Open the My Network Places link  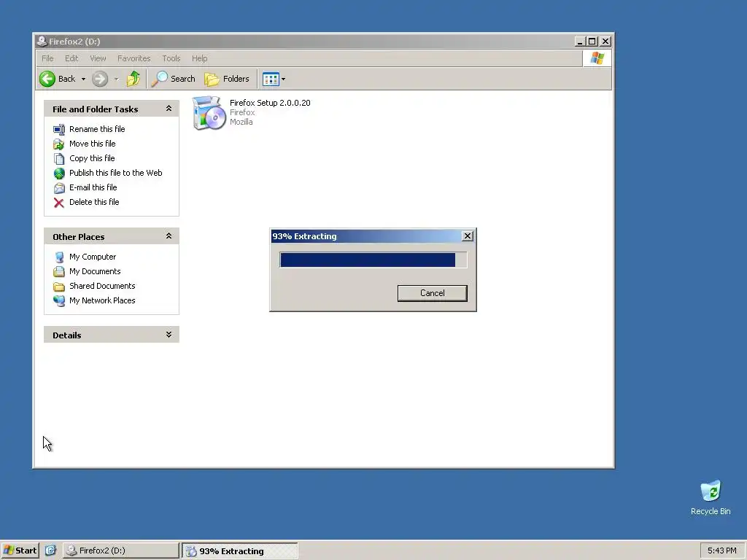[102, 300]
